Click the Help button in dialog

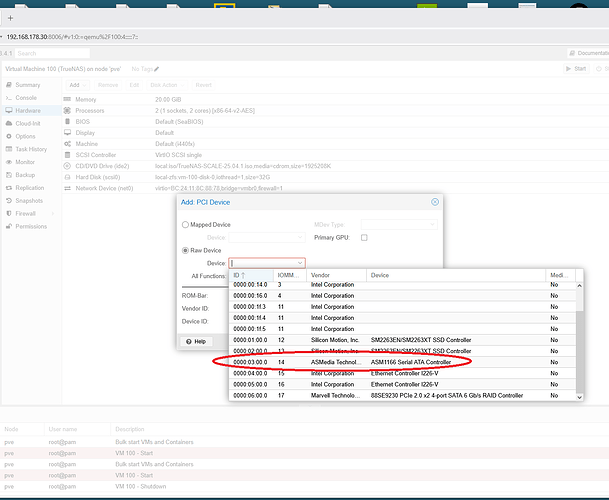pos(196,341)
